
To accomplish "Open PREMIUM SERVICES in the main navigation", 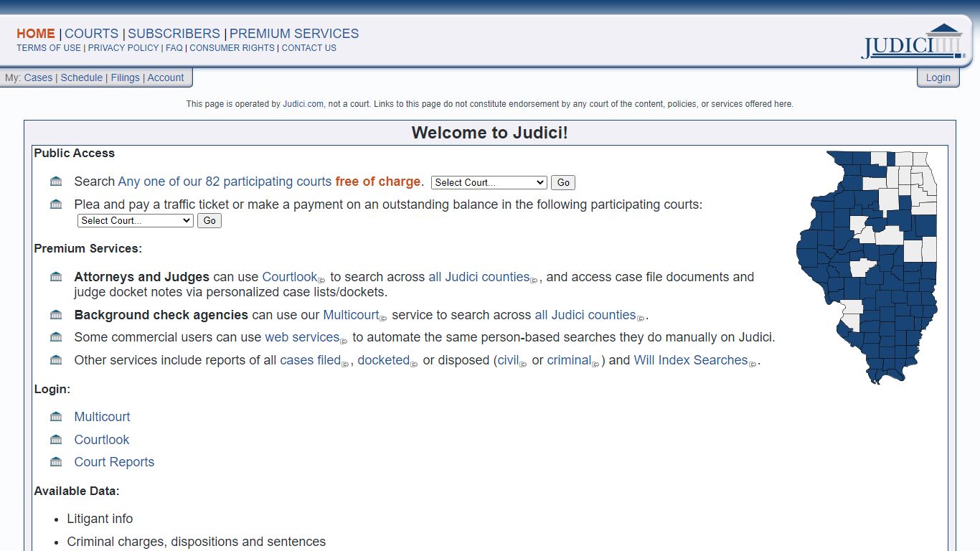I will point(294,34).
